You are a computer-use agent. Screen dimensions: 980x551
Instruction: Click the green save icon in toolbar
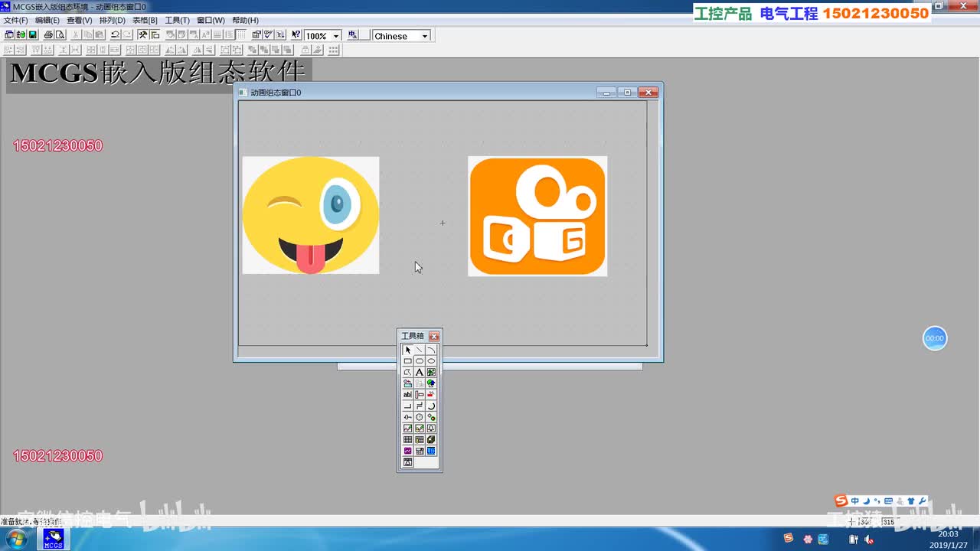pos(33,35)
